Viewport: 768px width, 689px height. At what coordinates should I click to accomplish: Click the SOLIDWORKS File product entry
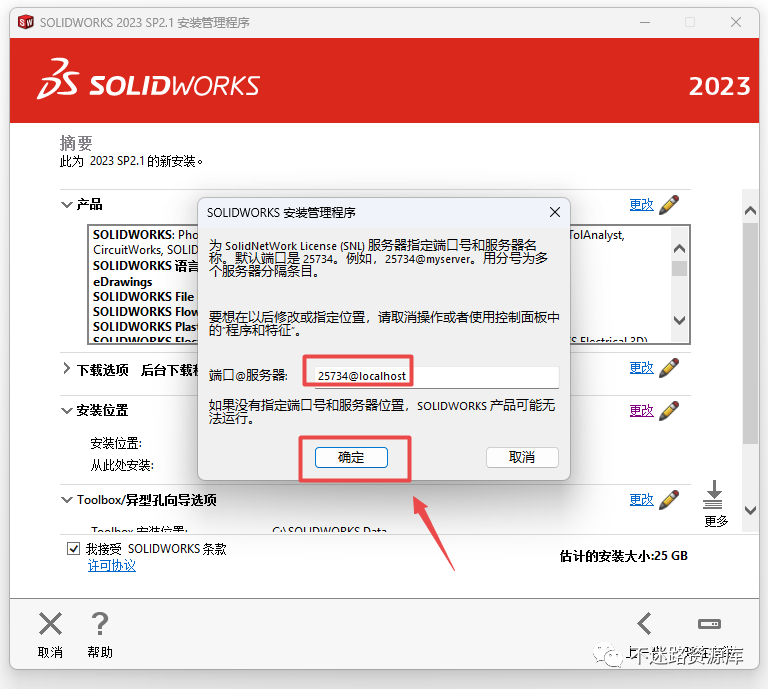(144, 297)
